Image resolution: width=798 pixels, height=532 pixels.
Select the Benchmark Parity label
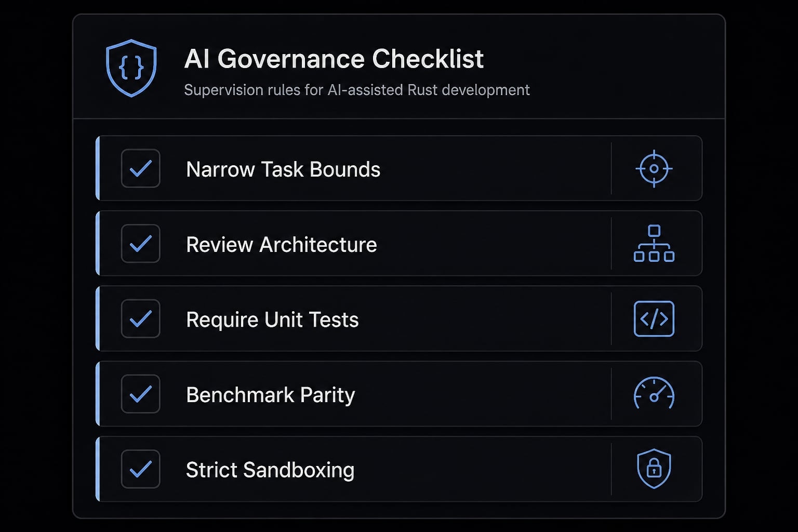pos(271,395)
